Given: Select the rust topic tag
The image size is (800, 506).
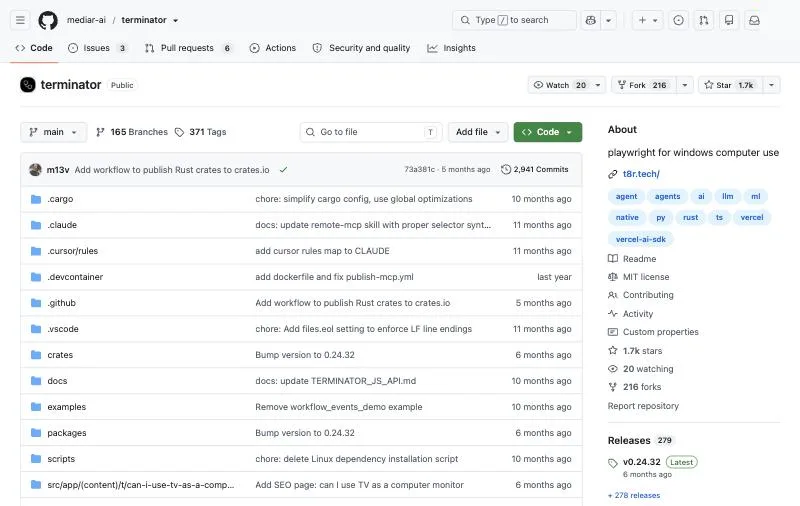Looking at the screenshot, I should click(x=690, y=217).
